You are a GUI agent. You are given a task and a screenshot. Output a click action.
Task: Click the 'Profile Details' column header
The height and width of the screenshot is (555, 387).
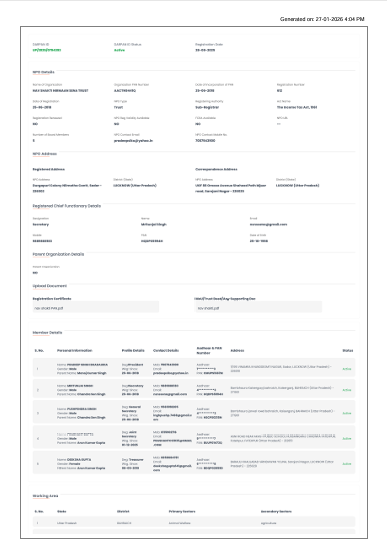click(x=133, y=350)
